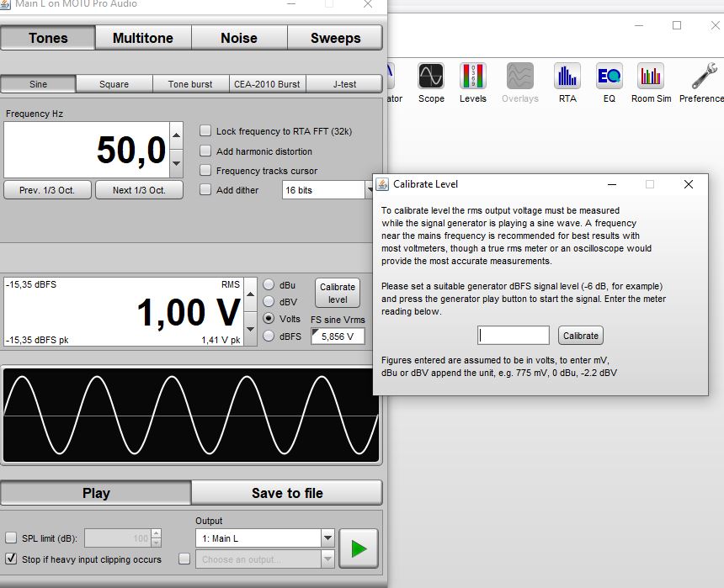Select the Tone burst signal tab
Screen dimensions: 724x588
pyautogui.click(x=190, y=84)
